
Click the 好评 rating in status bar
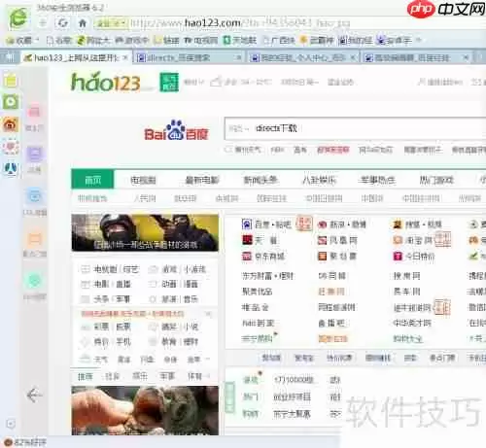[x=25, y=442]
